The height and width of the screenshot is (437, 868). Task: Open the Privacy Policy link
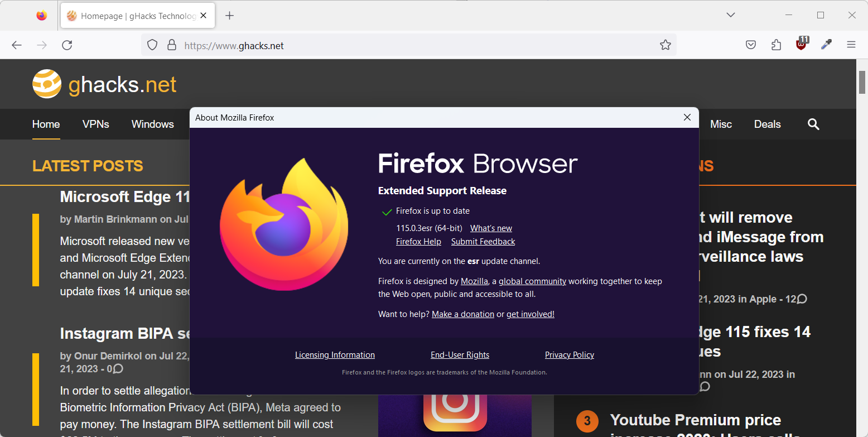point(570,355)
